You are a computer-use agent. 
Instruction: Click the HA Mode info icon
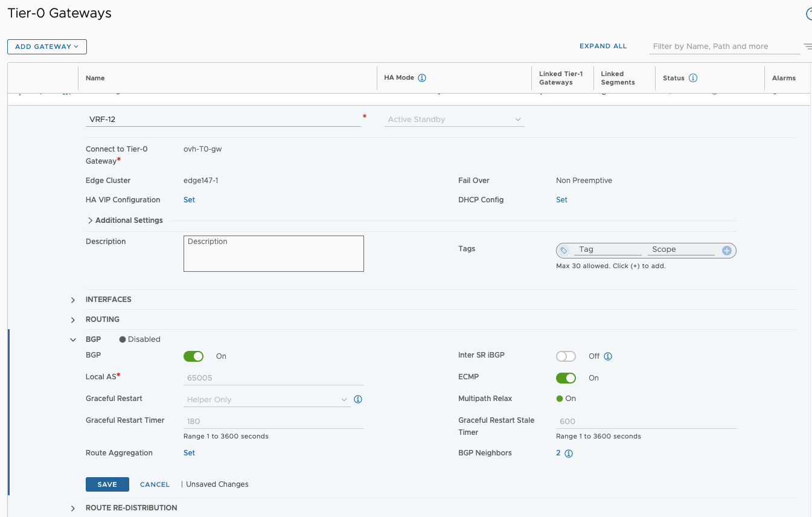click(x=422, y=78)
